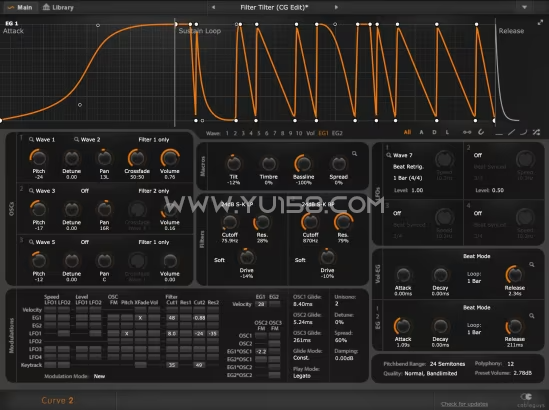This screenshot has height=410, width=549.
Task: Open the Wave 5 waveform selector on OSC 3
Action: pyautogui.click(x=42, y=242)
